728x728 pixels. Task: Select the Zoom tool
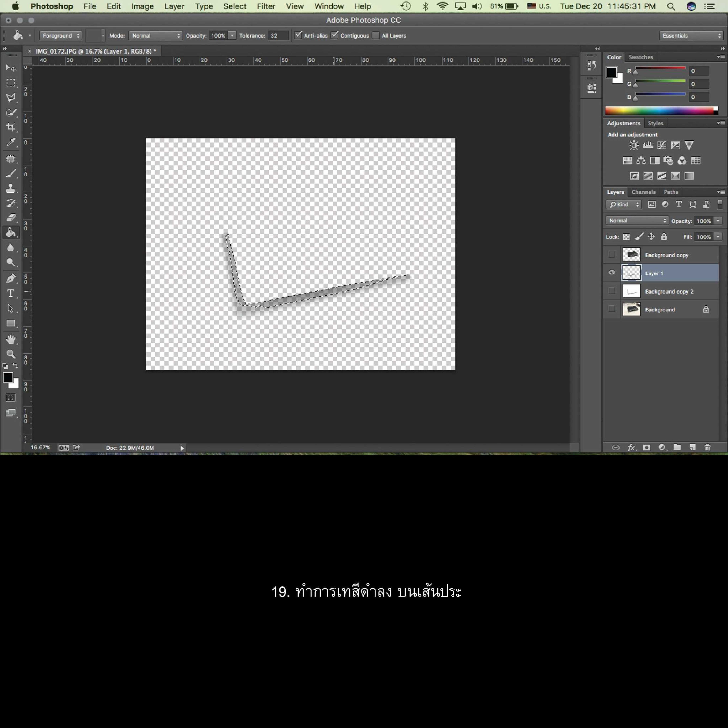[x=11, y=354]
